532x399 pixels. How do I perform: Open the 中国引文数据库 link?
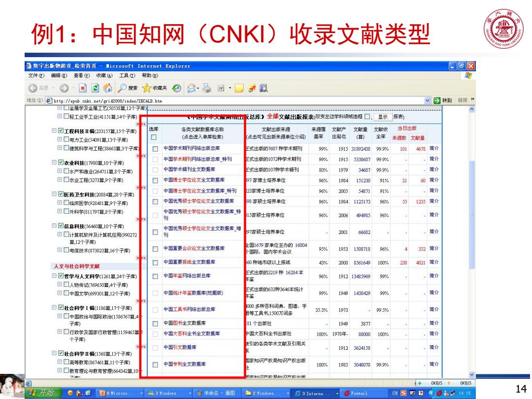(180, 347)
